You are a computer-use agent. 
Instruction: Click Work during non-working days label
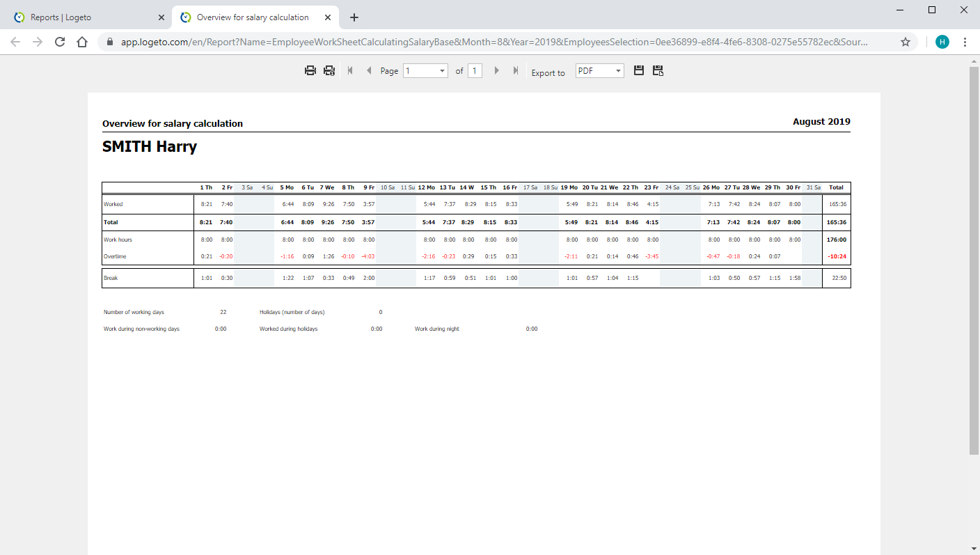click(x=141, y=329)
